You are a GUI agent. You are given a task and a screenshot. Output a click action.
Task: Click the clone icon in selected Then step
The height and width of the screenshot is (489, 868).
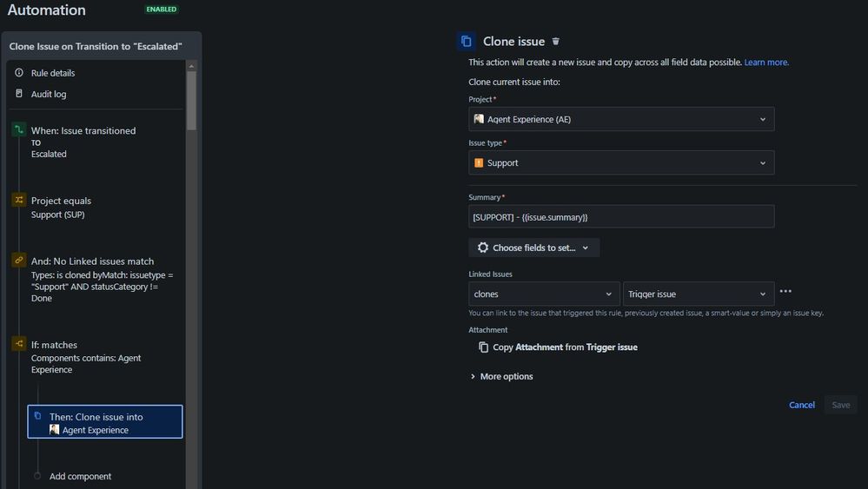(37, 416)
